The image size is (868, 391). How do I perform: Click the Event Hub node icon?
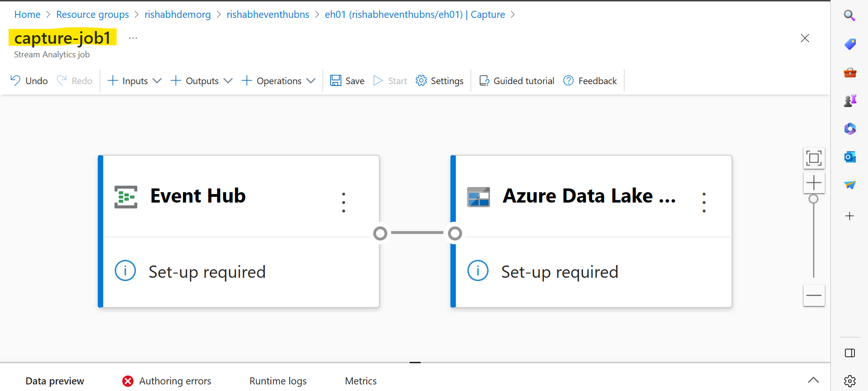126,197
